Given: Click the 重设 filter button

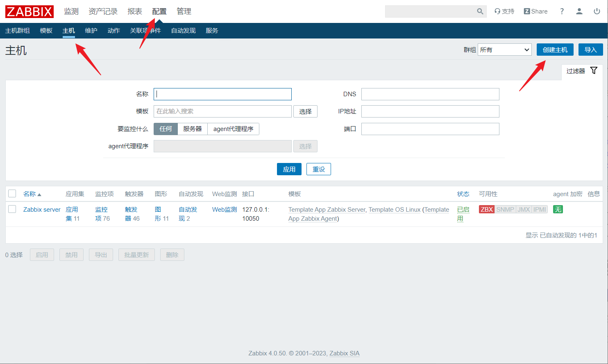Looking at the screenshot, I should 319,169.
